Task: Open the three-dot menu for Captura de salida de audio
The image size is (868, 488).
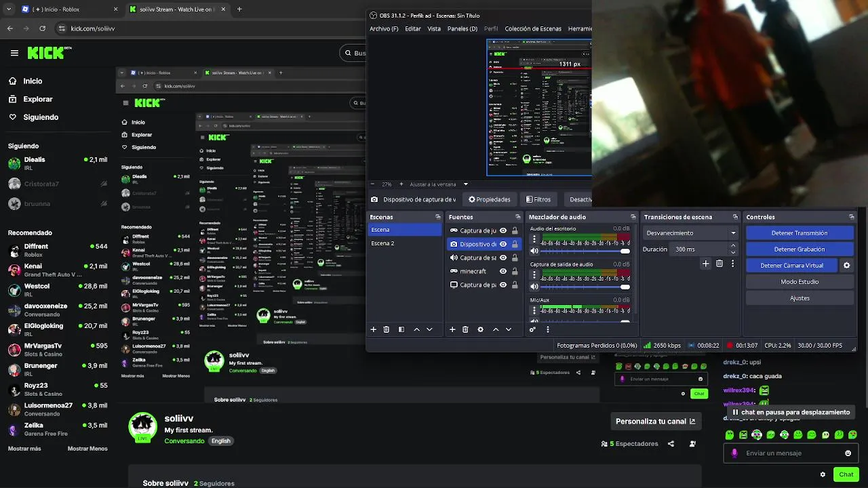Action: coord(534,274)
